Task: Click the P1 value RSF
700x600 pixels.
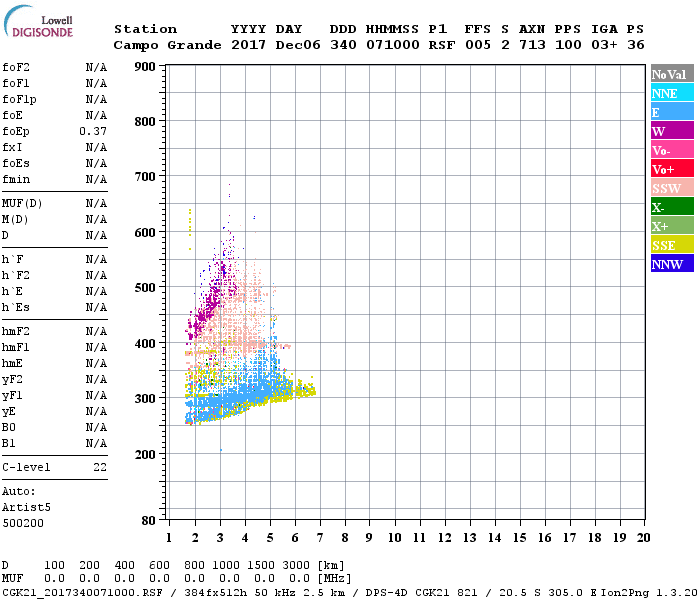Action: tap(442, 45)
